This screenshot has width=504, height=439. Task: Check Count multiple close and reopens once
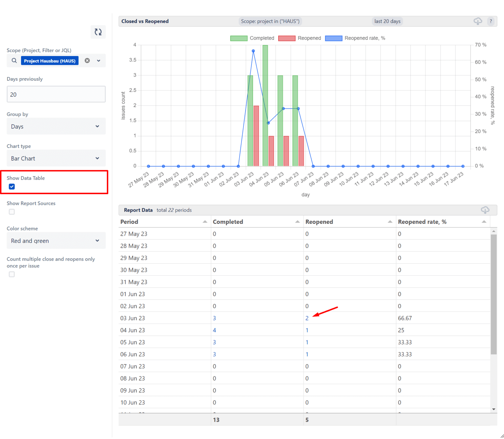coord(11,274)
